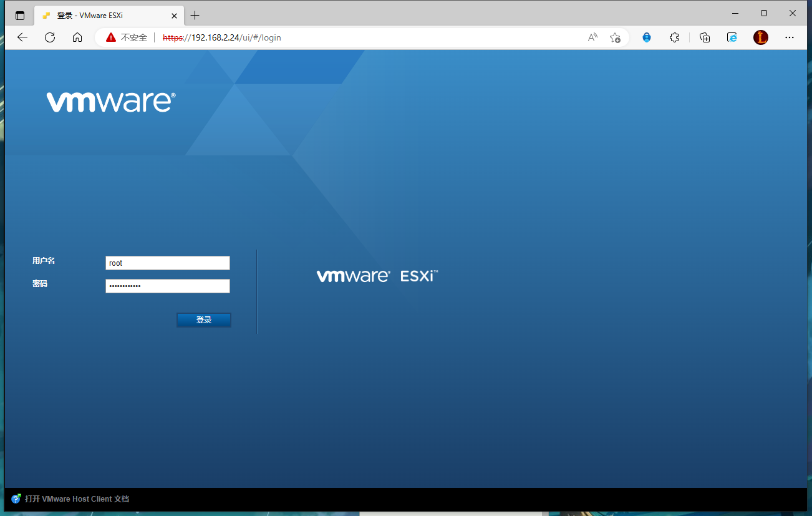Screen dimensions: 812x516
Task: Minimize the browser window
Action: 735,13
